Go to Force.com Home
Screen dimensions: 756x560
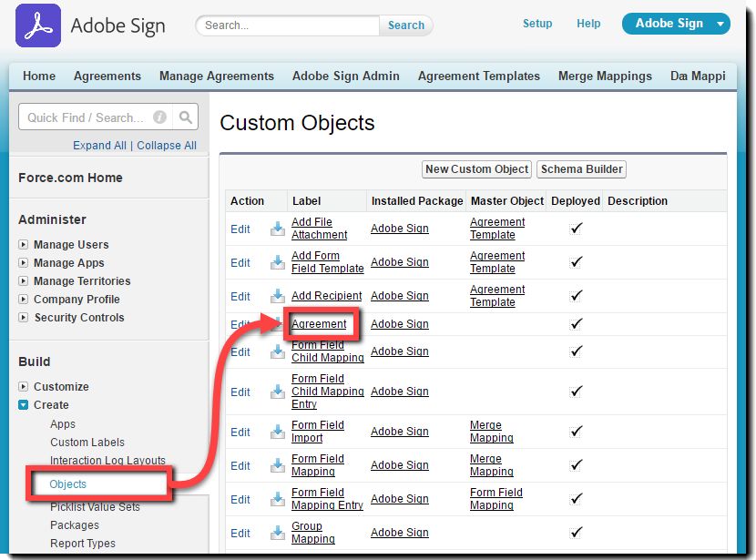click(70, 178)
